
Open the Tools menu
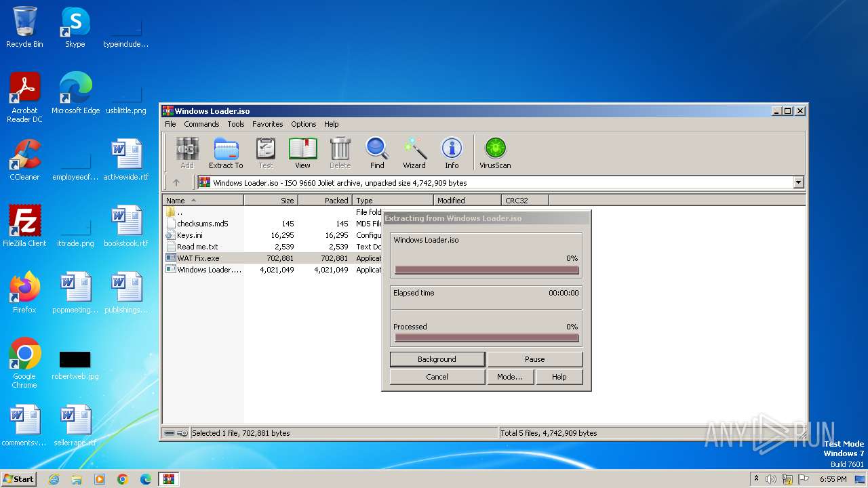click(236, 124)
